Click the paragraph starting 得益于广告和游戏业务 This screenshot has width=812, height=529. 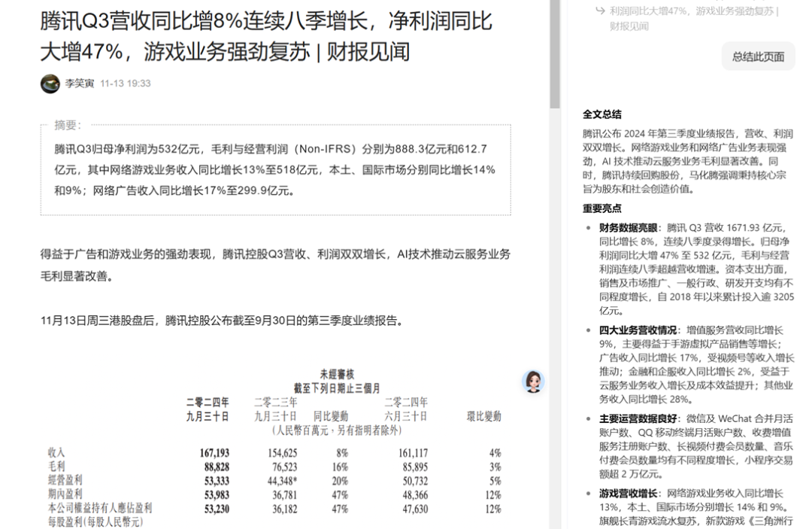[275, 265]
